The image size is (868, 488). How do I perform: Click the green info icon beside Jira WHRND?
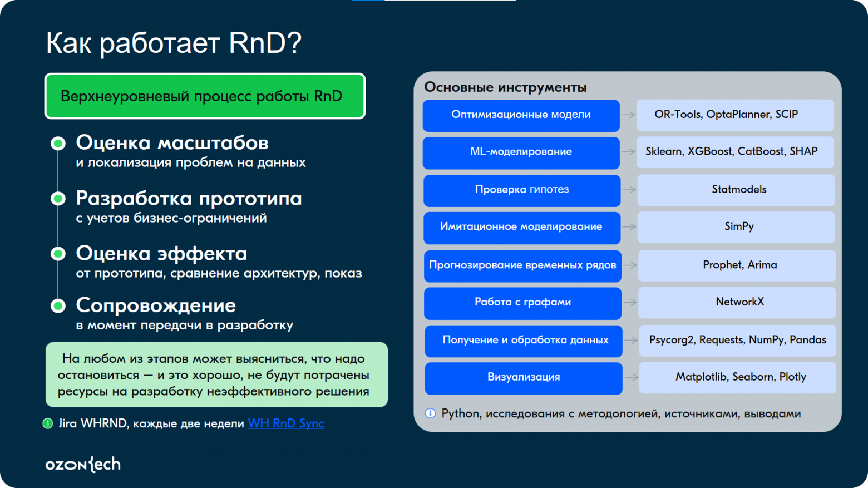tap(48, 423)
